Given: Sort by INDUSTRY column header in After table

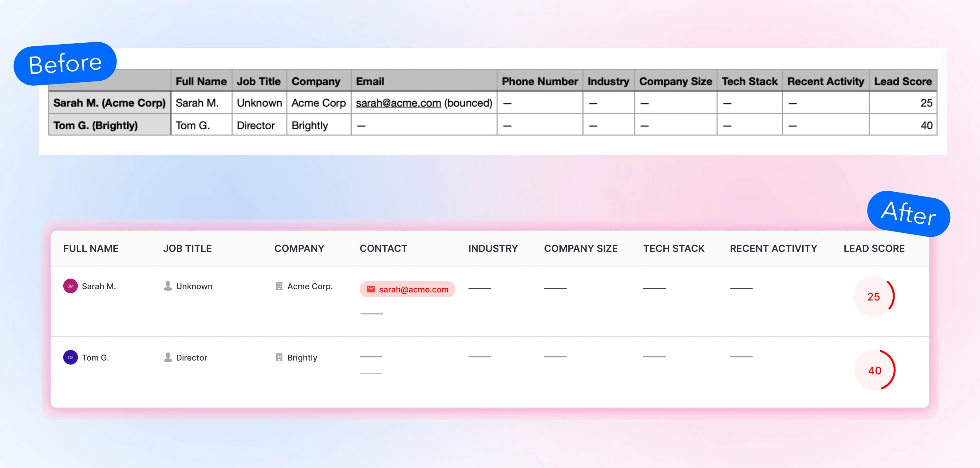Looking at the screenshot, I should [x=493, y=248].
